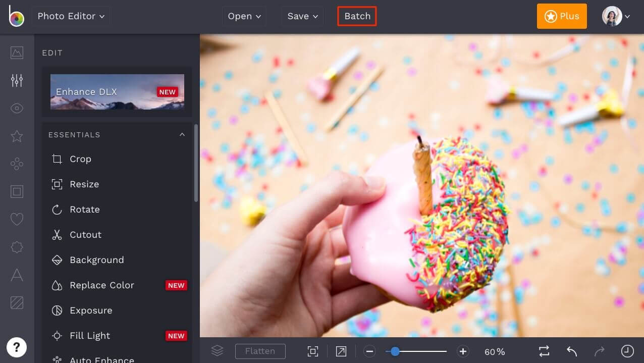Click the zoom out minus button

point(369,351)
